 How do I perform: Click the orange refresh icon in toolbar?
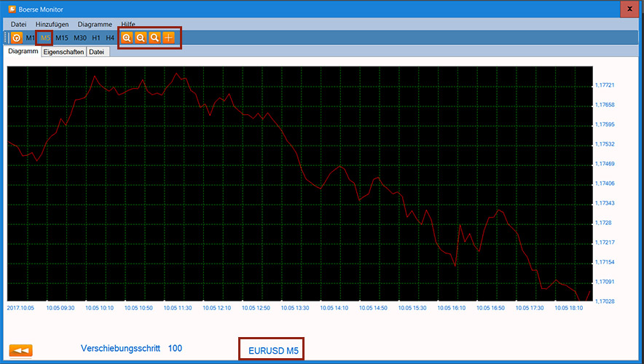[x=16, y=37]
